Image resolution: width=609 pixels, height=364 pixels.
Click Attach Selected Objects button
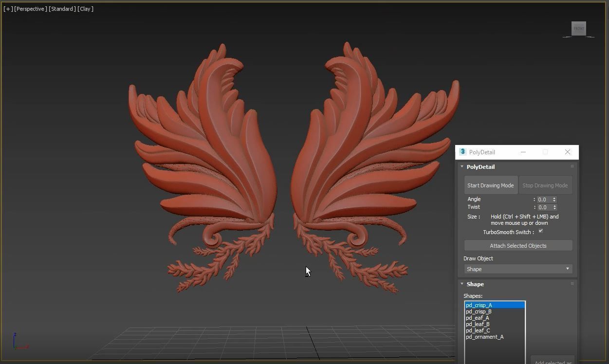[x=518, y=246]
